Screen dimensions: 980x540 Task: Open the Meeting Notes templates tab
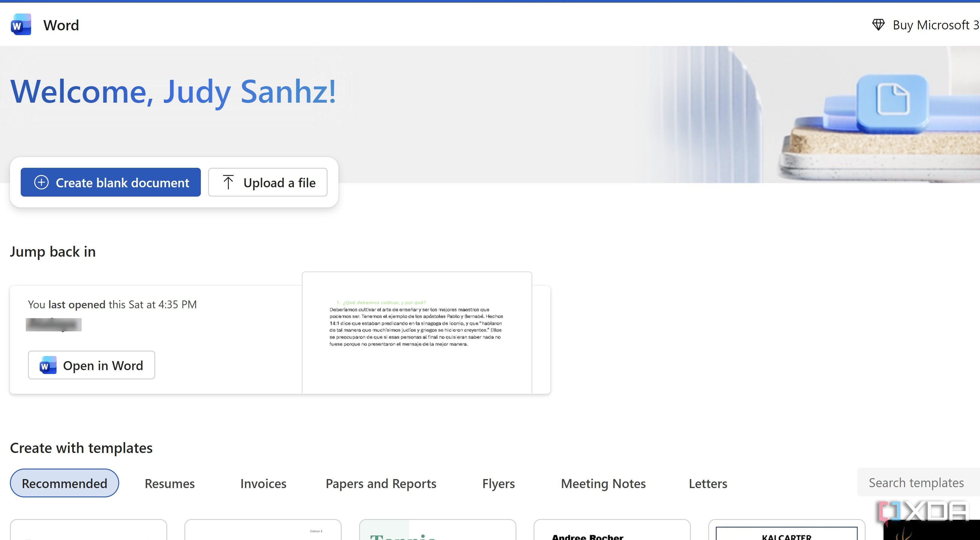tap(603, 483)
